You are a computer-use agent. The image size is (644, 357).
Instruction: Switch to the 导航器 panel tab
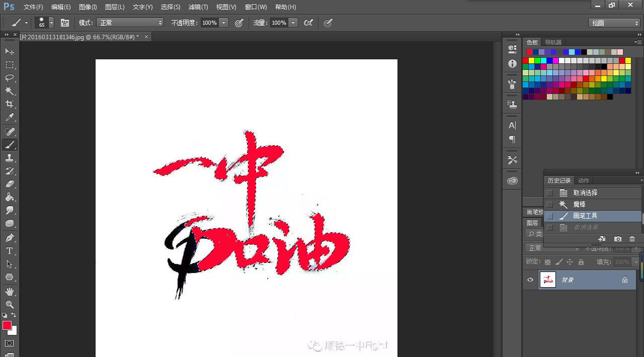tap(552, 42)
